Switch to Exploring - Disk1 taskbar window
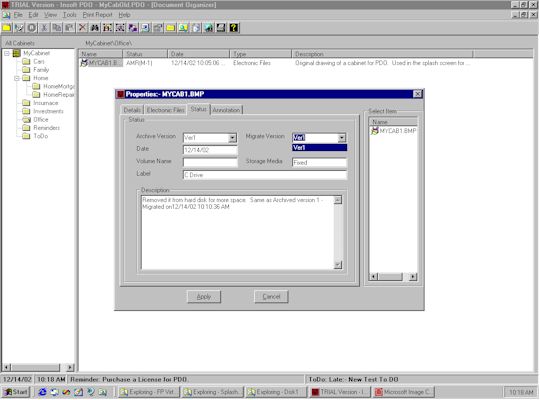Viewport: 540px width, 400px height. coord(276,392)
